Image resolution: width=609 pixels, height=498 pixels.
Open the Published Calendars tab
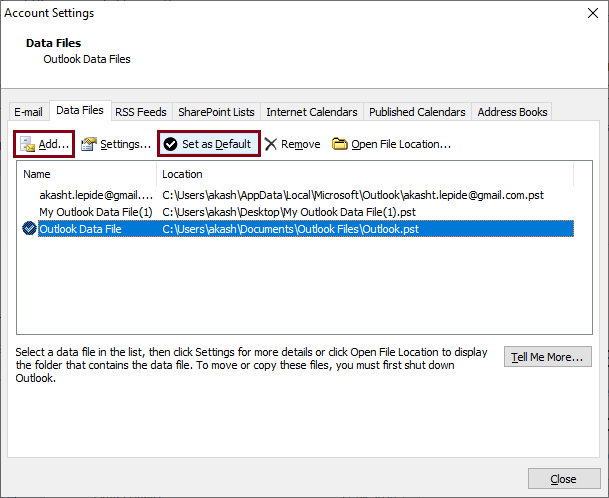(x=417, y=112)
